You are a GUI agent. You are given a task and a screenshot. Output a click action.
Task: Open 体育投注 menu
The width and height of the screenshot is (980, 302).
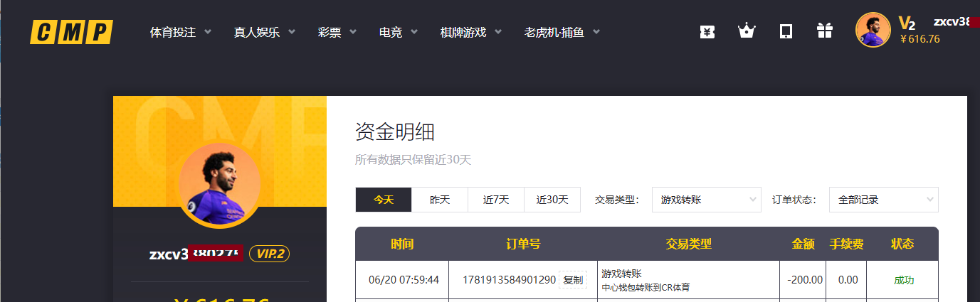[173, 32]
